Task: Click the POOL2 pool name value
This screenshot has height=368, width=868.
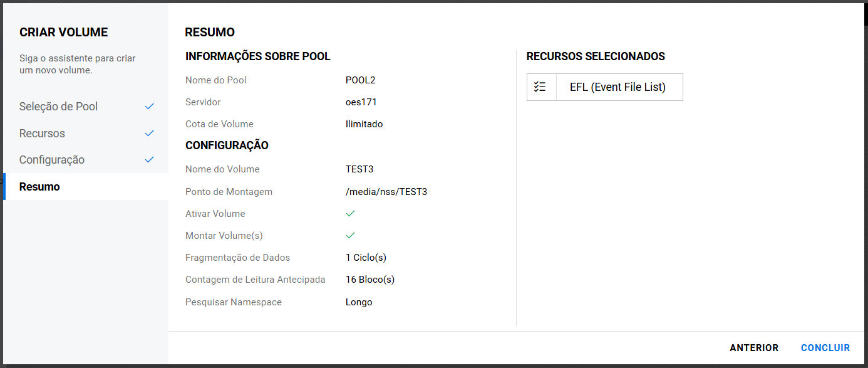Action: tap(360, 80)
